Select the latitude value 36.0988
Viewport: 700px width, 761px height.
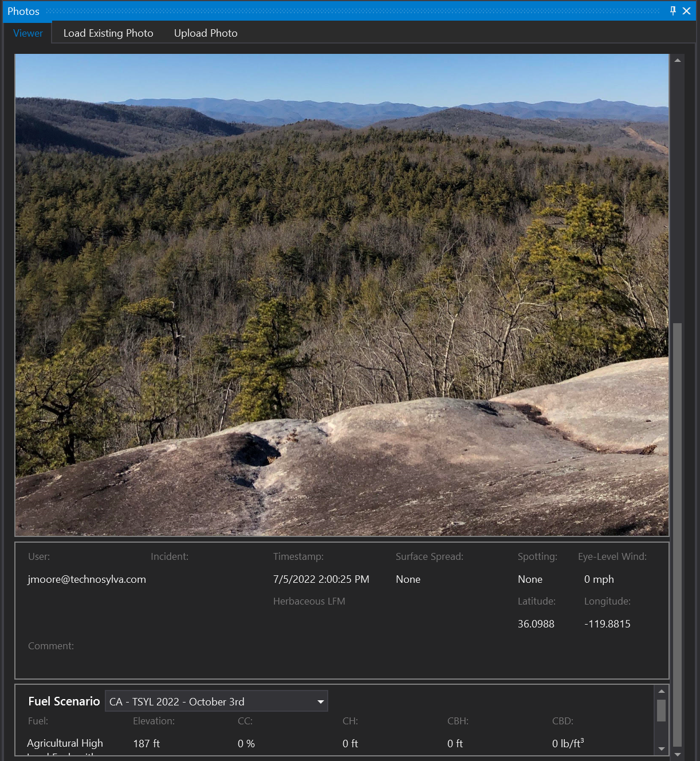click(536, 624)
